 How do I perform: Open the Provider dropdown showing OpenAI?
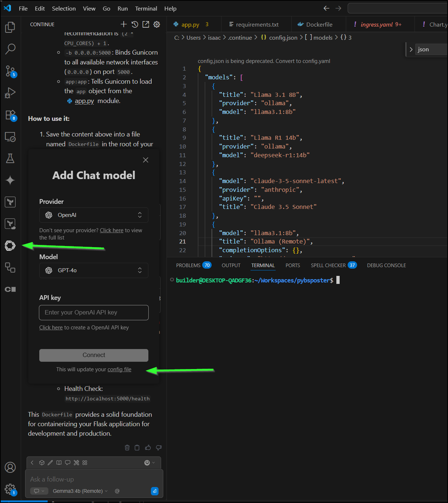coord(94,215)
